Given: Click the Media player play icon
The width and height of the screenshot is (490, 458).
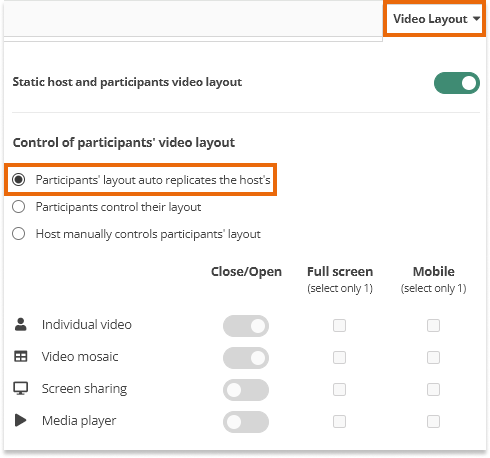Looking at the screenshot, I should [x=21, y=420].
